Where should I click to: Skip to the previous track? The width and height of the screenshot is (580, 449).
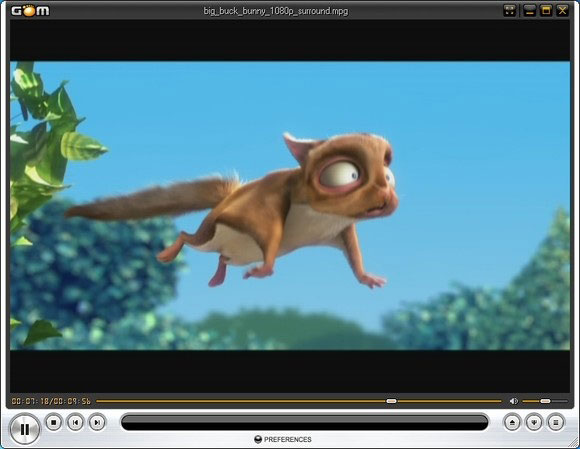75,422
